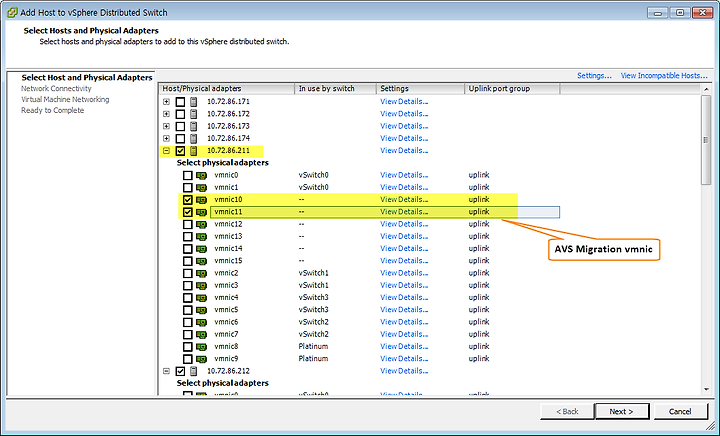Viewport: 720px width, 436px height.
Task: Check the box for host 10.72.86.172
Action: click(x=180, y=114)
